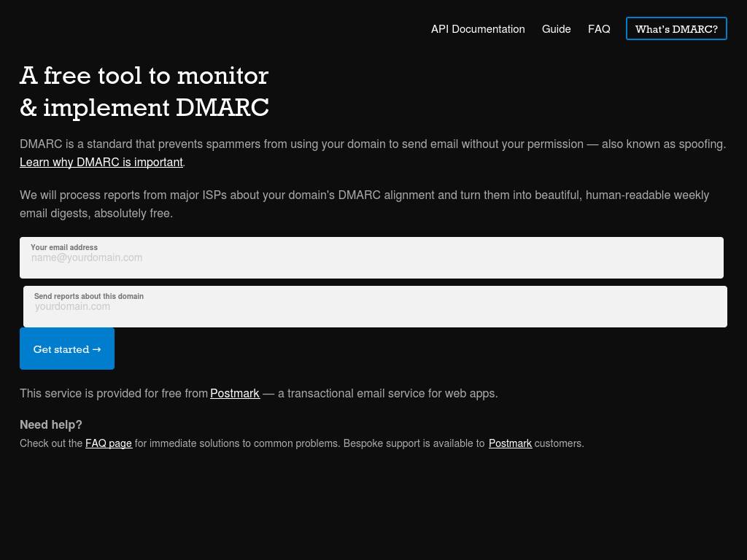Click 'a transactional email service for web apps' text
This screenshot has width=747, height=560.
pyautogui.click(x=387, y=393)
